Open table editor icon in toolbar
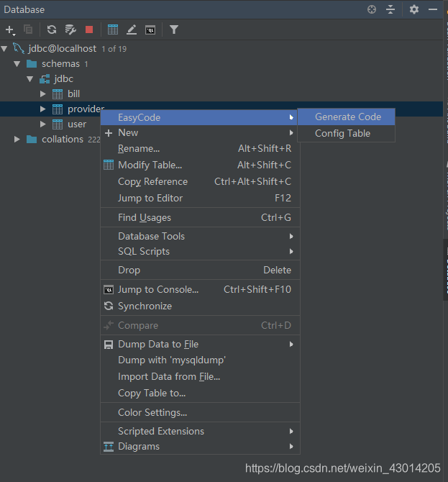This screenshot has height=482, width=448. (x=113, y=29)
